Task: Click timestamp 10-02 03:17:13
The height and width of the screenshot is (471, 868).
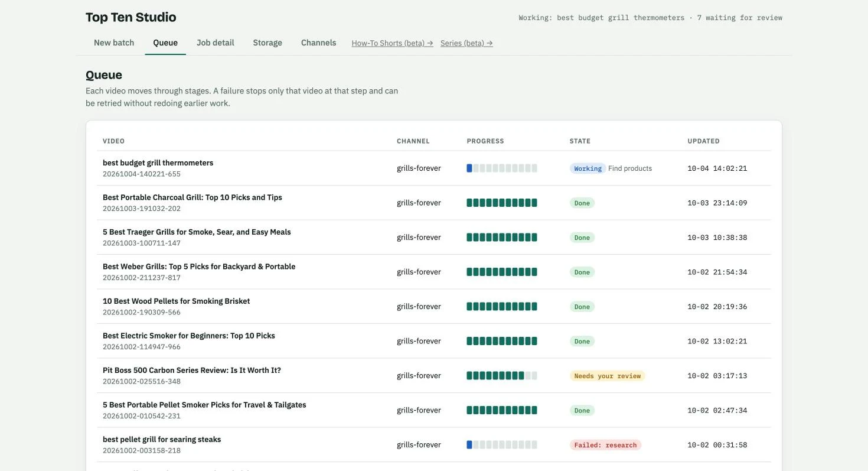Action: click(x=717, y=376)
